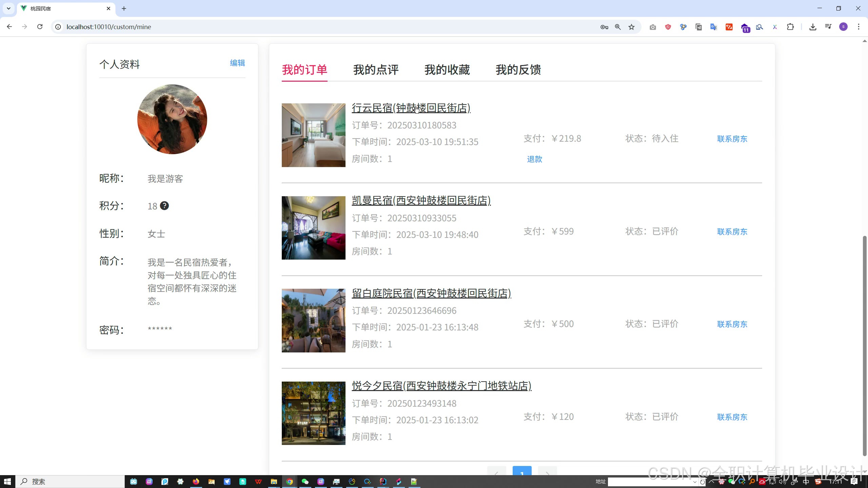
Task: Reload the page
Action: (x=40, y=27)
